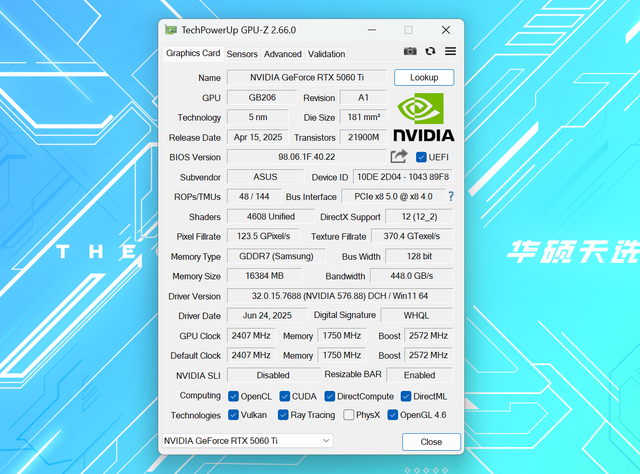
Task: Click the Bandwidth value 448.0 GB/s
Action: pos(411,276)
